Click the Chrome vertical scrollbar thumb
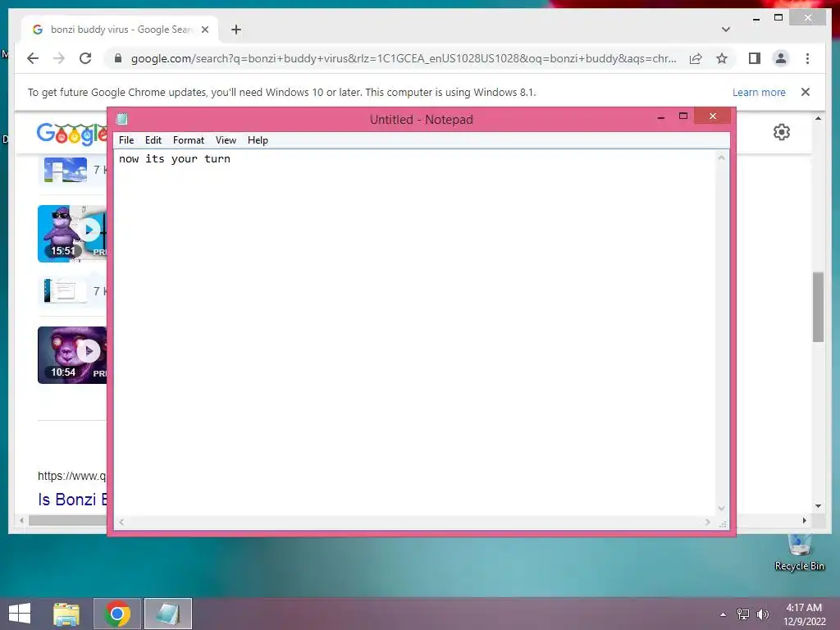Image resolution: width=840 pixels, height=630 pixels. click(818, 307)
